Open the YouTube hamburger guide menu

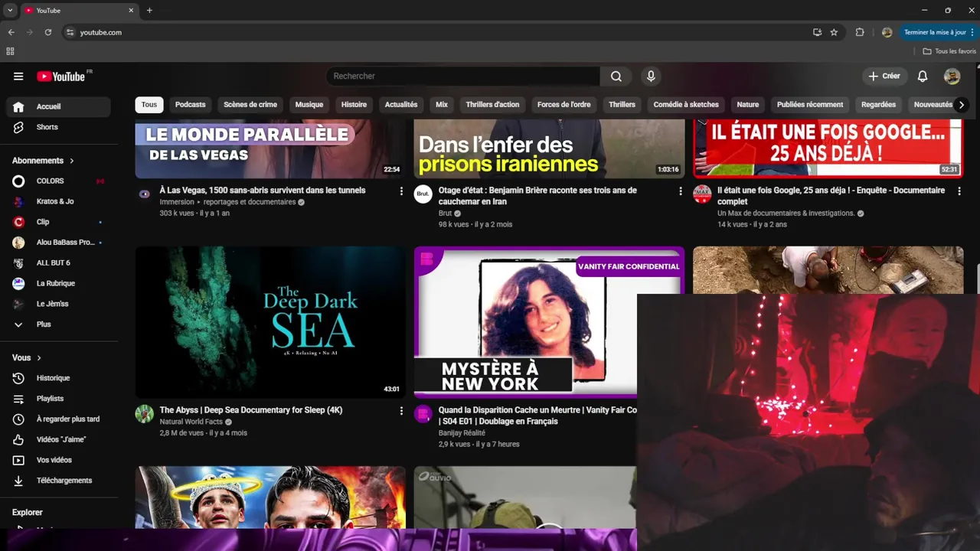(x=18, y=77)
